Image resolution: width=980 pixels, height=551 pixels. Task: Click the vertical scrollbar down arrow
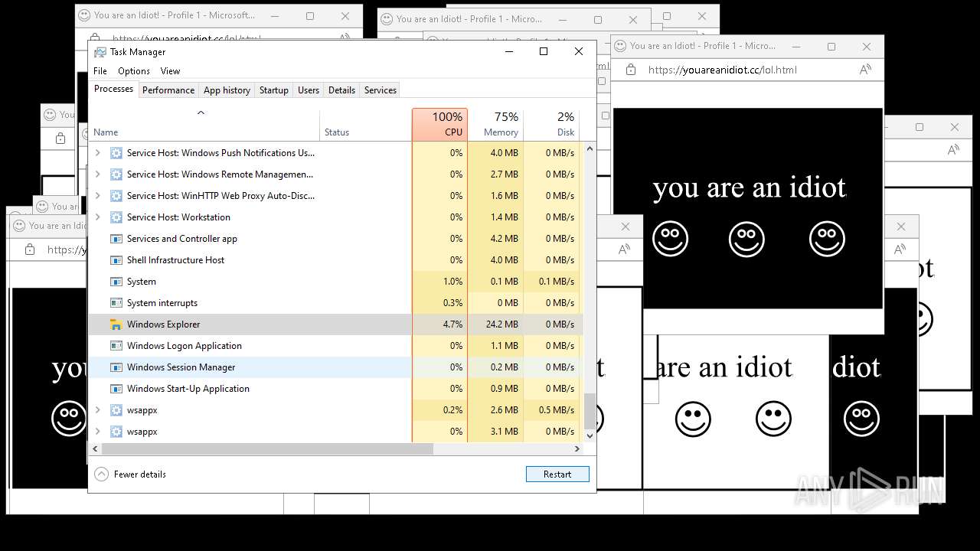point(590,436)
